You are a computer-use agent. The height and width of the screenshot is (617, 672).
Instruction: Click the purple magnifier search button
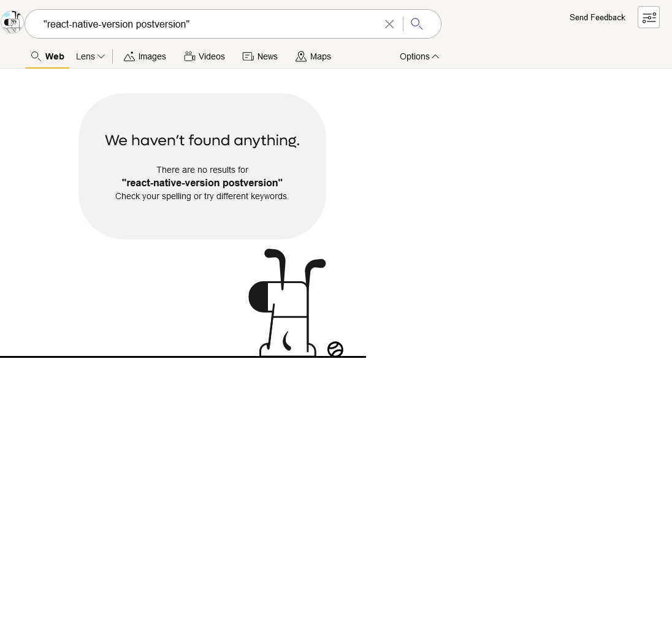pos(417,24)
